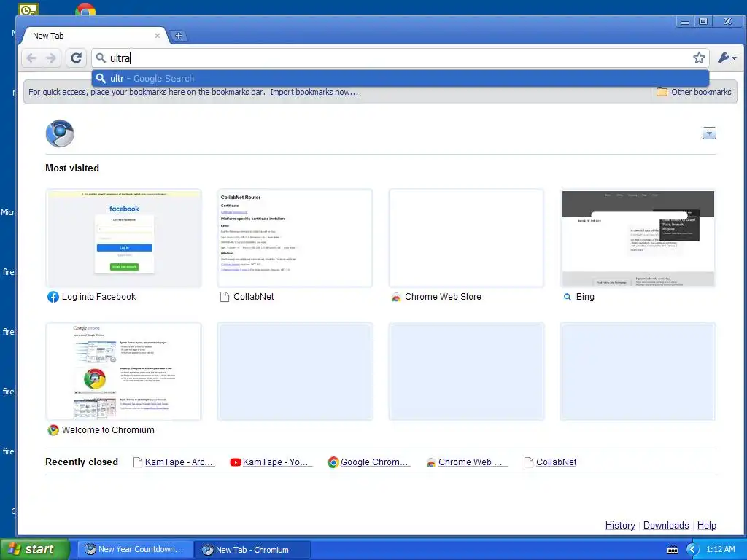Viewport: 747px width, 560px height.
Task: Open the Help link
Action: pyautogui.click(x=706, y=525)
